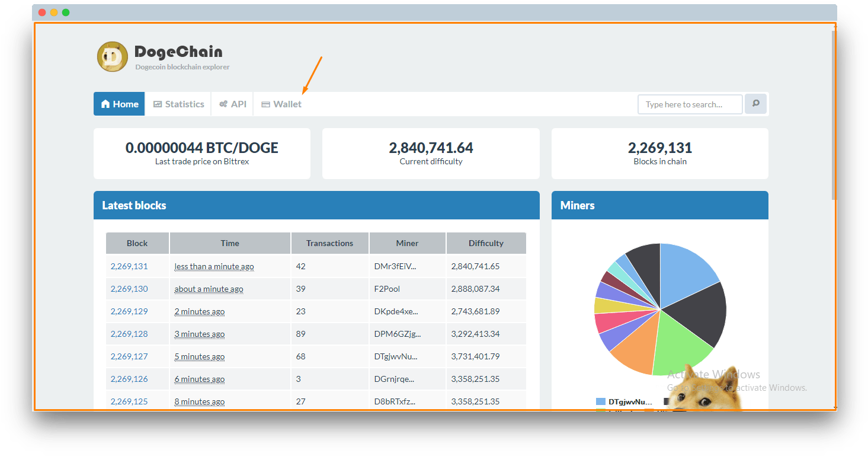Focus the 'Type here to search' field

pos(690,104)
